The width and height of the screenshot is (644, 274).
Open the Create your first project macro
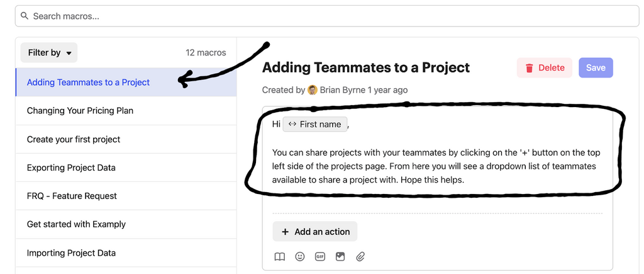[x=74, y=139]
